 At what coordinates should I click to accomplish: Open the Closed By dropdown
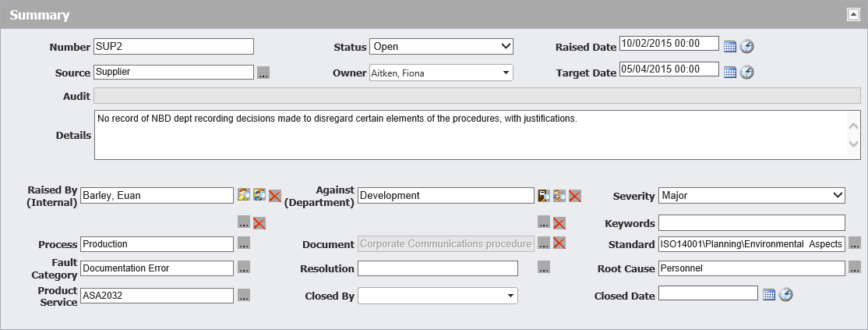click(437, 296)
